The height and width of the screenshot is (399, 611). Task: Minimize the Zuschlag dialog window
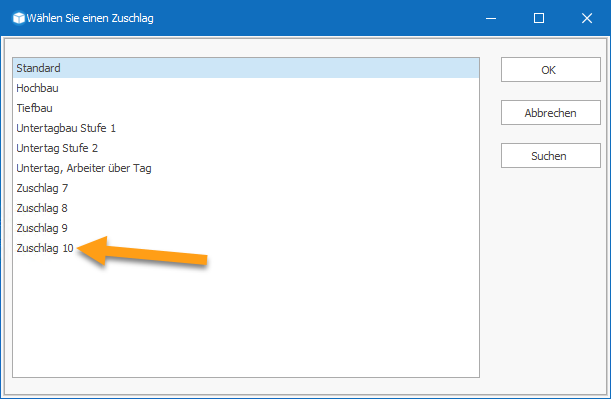[491, 18]
